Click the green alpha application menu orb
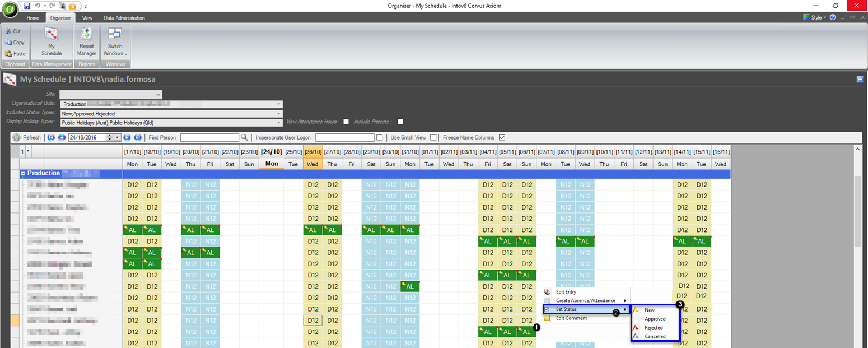Image resolution: width=868 pixels, height=348 pixels. click(10, 10)
